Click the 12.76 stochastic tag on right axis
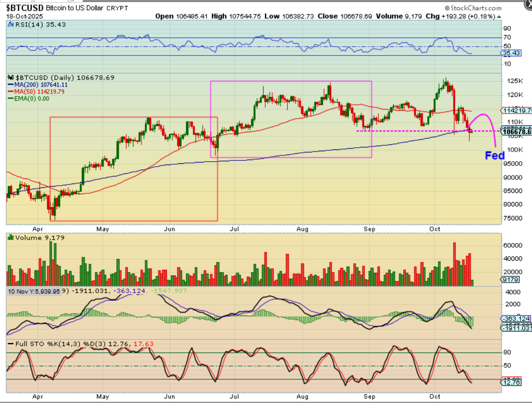 (x=511, y=382)
